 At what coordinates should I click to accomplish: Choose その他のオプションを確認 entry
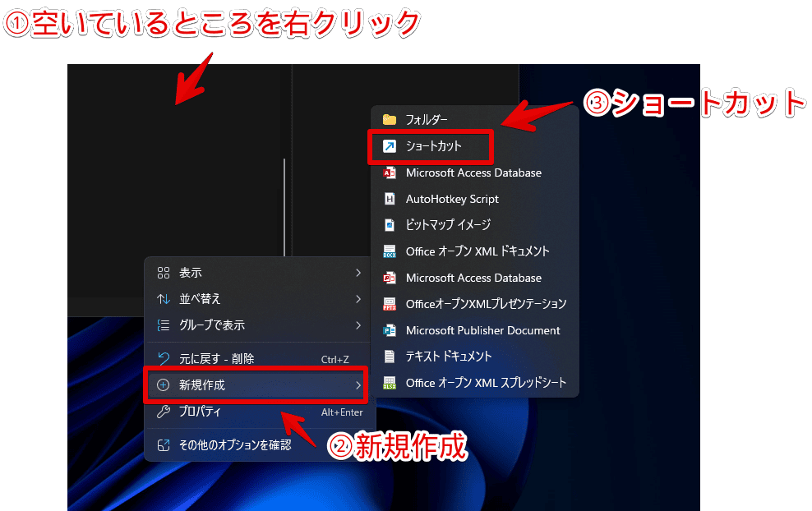(258, 445)
